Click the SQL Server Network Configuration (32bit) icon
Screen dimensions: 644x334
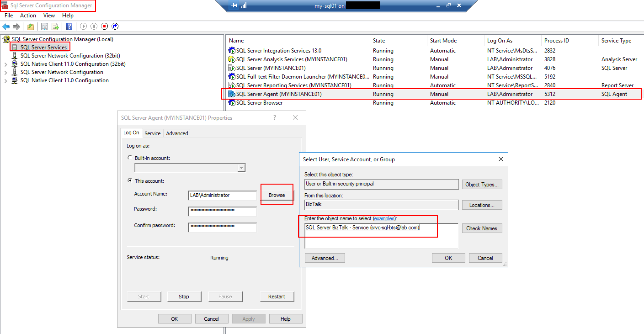point(15,55)
